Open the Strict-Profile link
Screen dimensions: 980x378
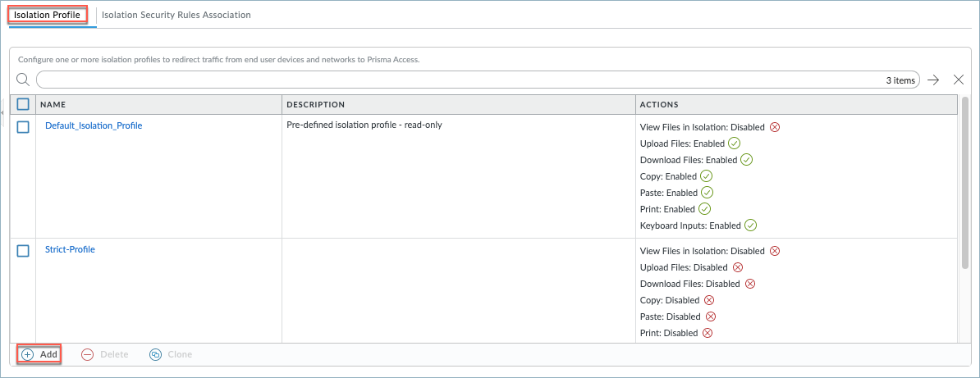pos(70,249)
